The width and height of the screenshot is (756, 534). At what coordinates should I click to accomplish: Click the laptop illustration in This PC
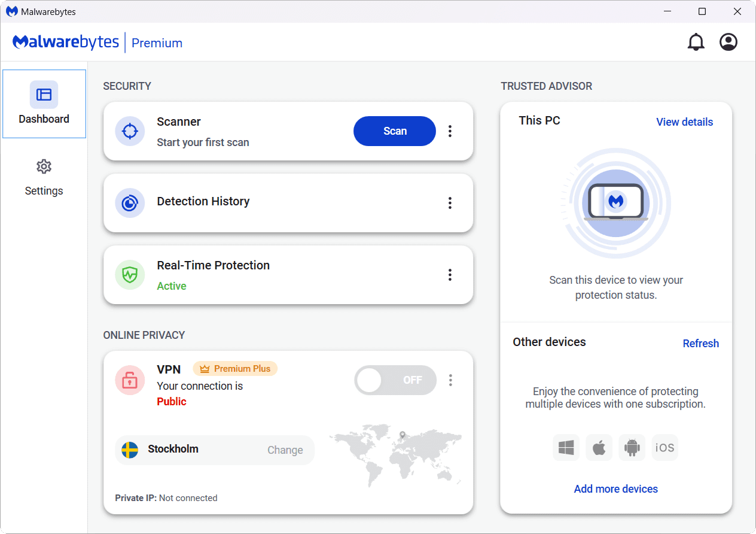pyautogui.click(x=616, y=202)
